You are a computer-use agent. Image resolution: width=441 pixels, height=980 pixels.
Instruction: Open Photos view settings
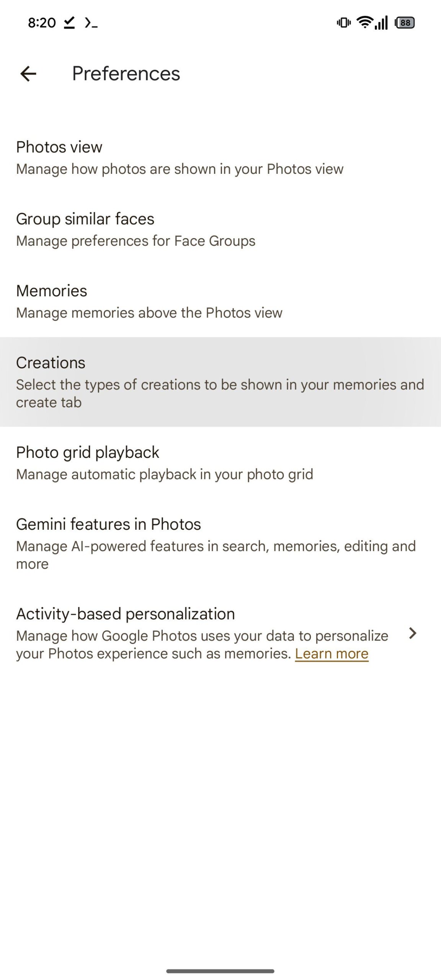pos(220,158)
